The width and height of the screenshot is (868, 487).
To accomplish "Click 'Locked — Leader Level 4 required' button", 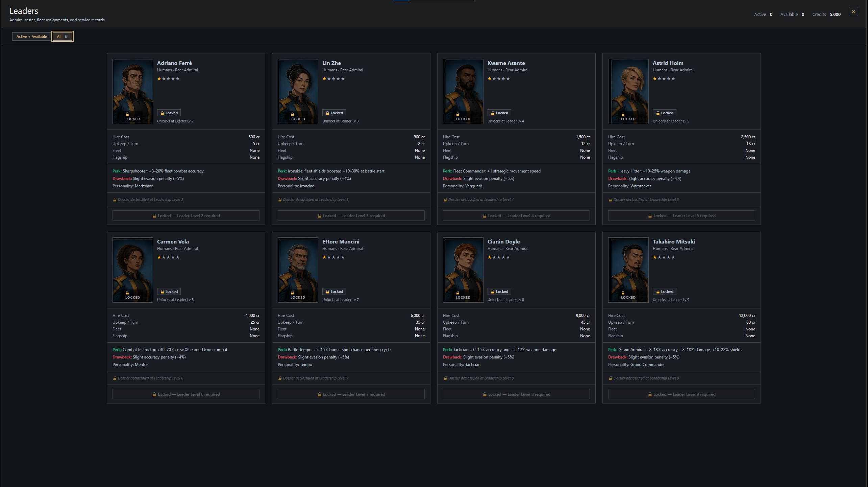I will tap(516, 216).
